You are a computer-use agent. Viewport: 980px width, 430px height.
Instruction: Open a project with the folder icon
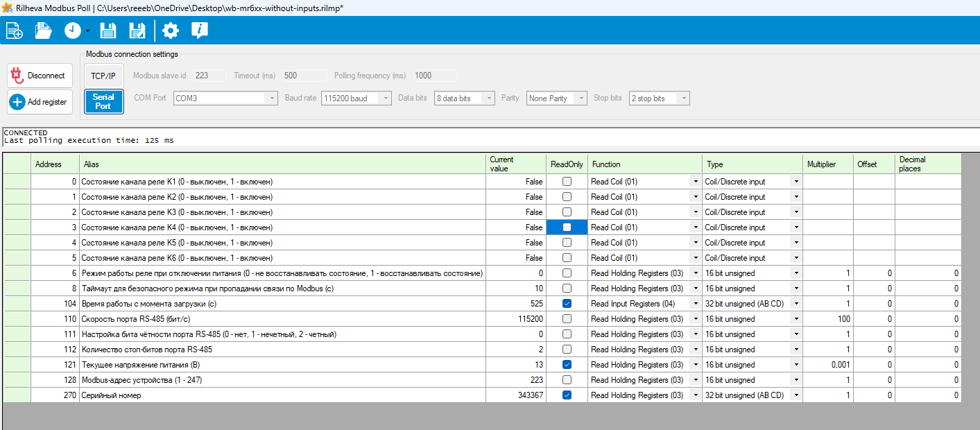(x=44, y=31)
